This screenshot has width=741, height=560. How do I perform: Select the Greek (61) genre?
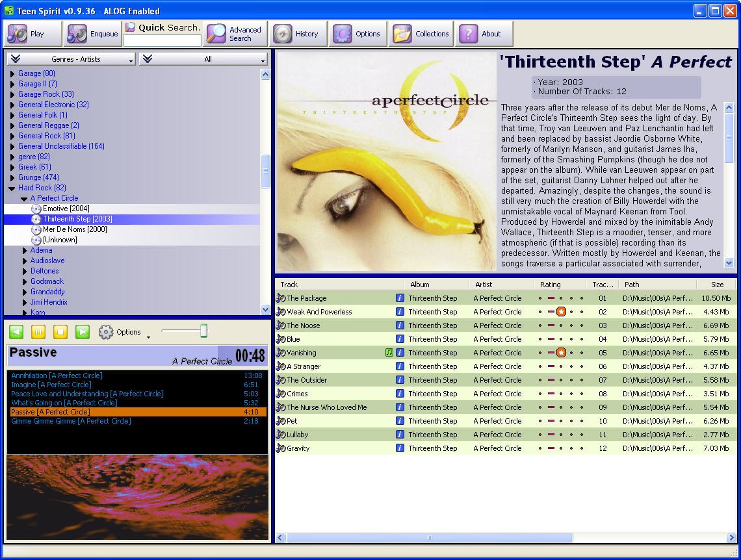[34, 167]
